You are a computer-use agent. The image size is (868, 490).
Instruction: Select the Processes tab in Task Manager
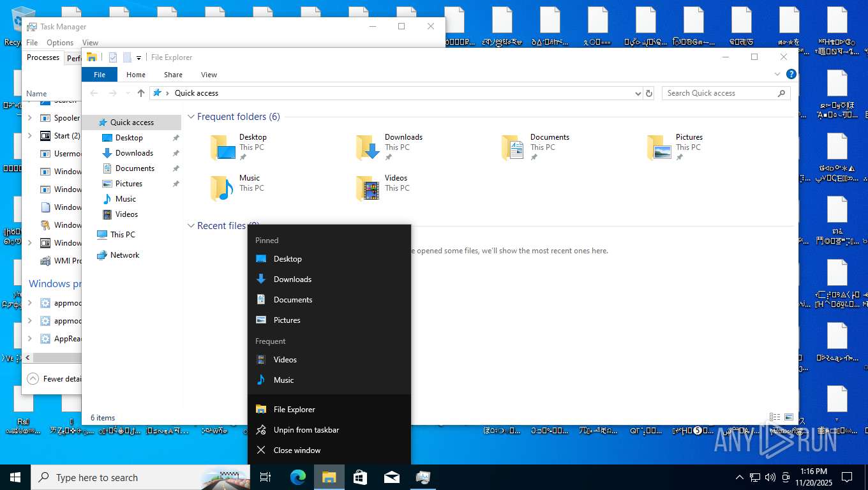pyautogui.click(x=43, y=57)
